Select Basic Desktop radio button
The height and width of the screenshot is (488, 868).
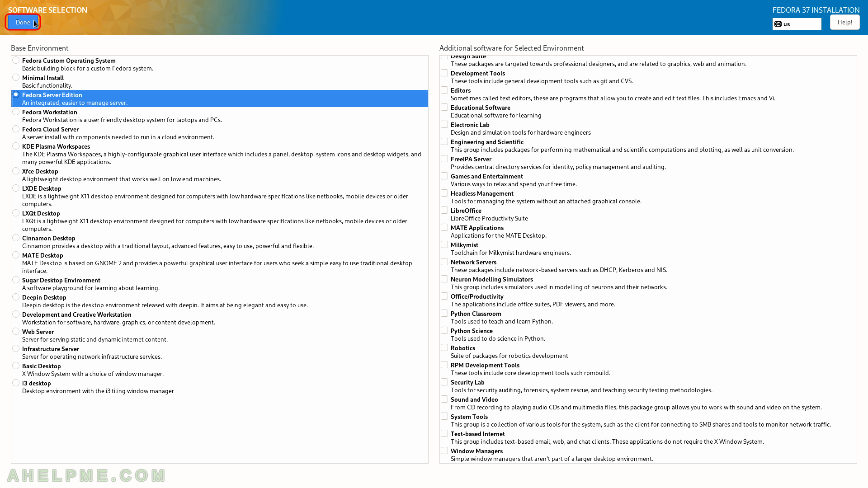coord(16,366)
